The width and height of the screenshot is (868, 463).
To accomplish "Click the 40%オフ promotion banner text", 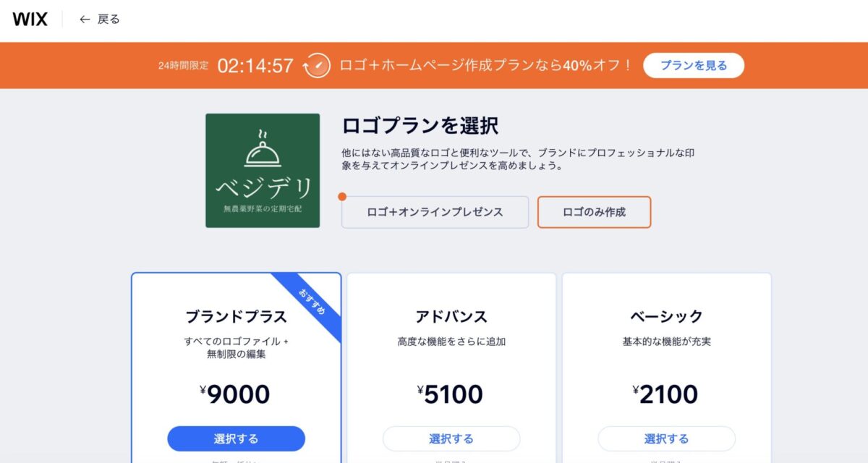I will tap(486, 65).
